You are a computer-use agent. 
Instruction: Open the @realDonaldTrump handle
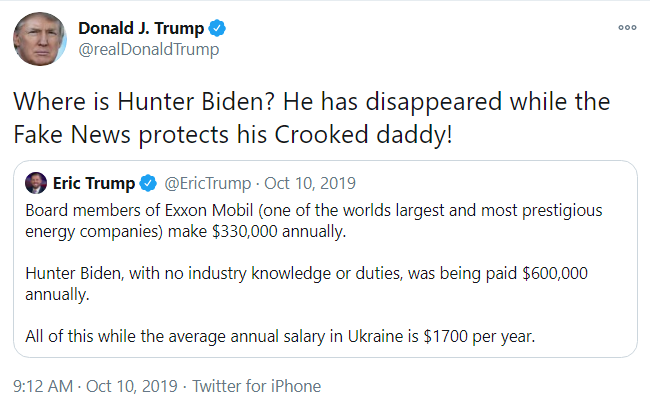[149, 49]
